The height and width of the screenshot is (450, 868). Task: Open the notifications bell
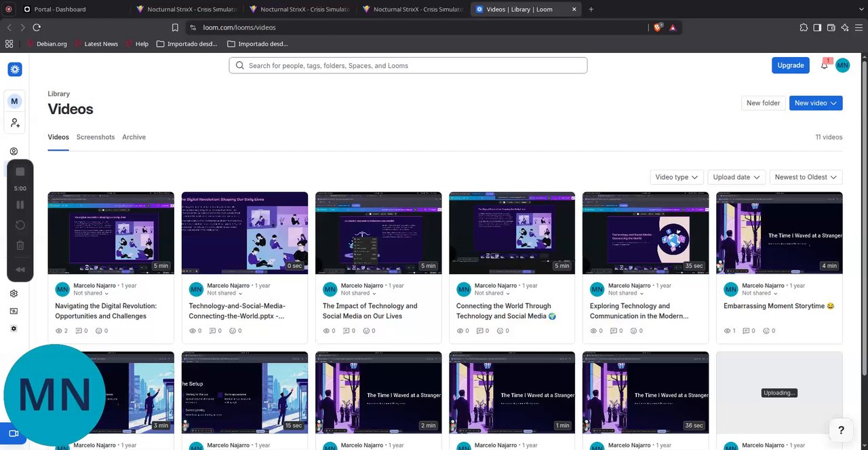point(825,65)
